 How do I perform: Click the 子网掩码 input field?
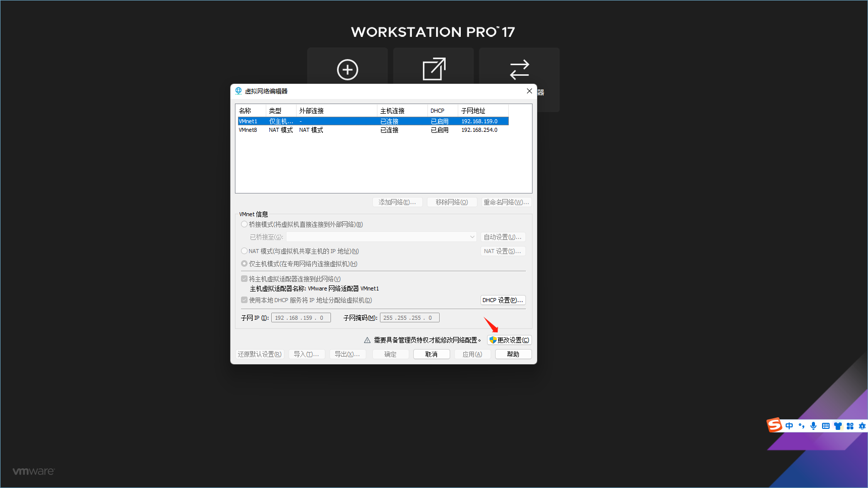tap(410, 318)
